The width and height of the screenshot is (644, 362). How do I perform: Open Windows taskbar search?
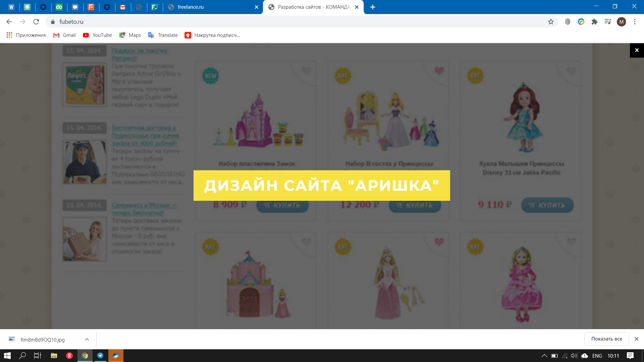click(x=22, y=356)
